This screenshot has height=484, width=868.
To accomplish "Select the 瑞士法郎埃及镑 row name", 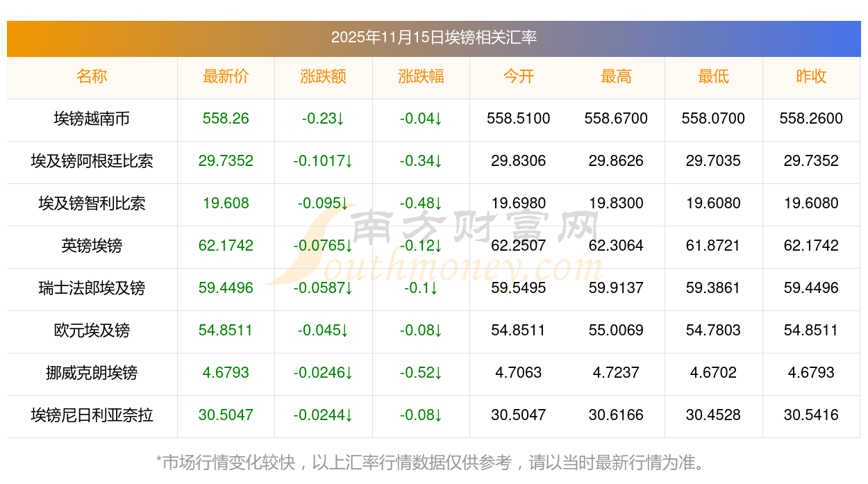I will pos(92,288).
